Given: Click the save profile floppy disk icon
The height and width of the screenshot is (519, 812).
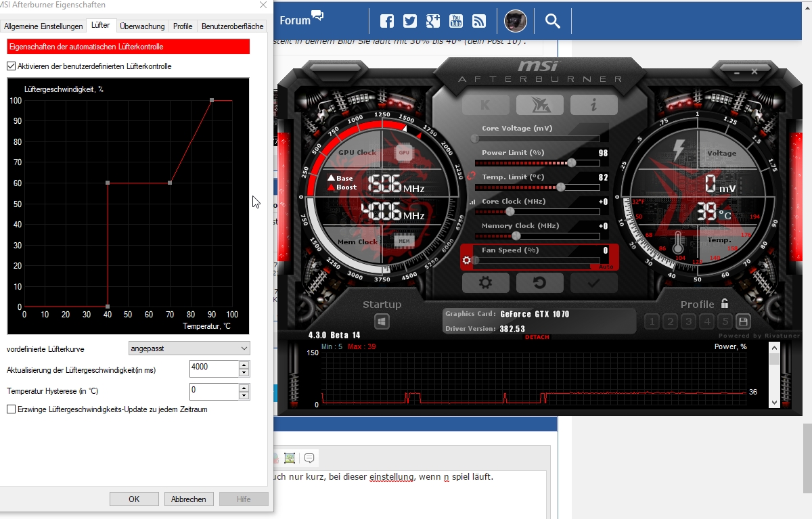Looking at the screenshot, I should tap(743, 321).
